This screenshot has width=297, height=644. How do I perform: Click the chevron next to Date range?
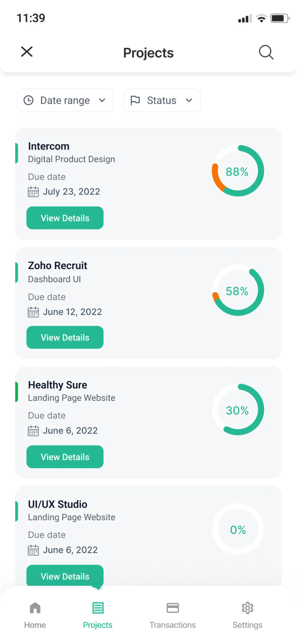point(102,100)
